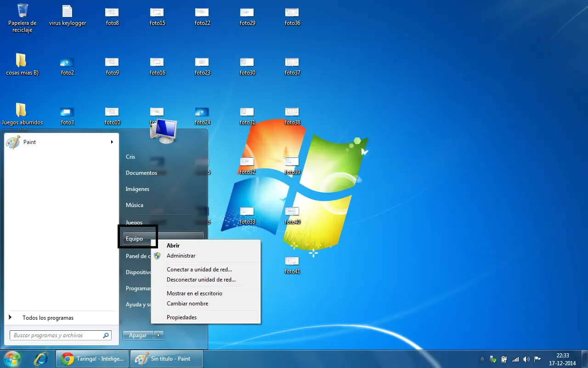Choose Mostrar en el escritorio

(x=206, y=293)
